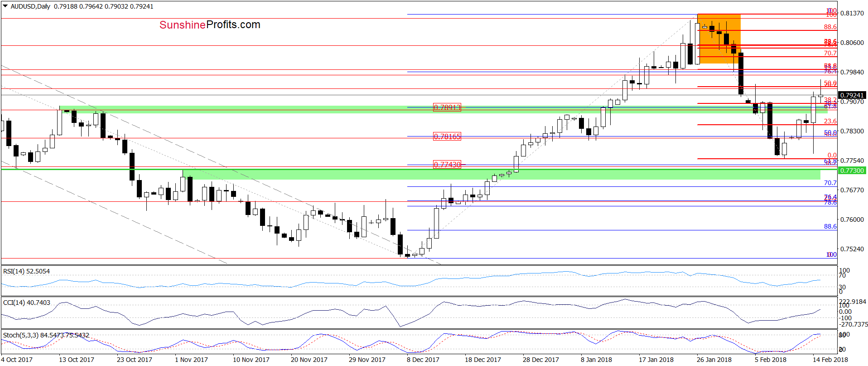This screenshot has width=868, height=366.
Task: Click the CCI(14) 40.7403 indicator label
Action: (x=26, y=303)
